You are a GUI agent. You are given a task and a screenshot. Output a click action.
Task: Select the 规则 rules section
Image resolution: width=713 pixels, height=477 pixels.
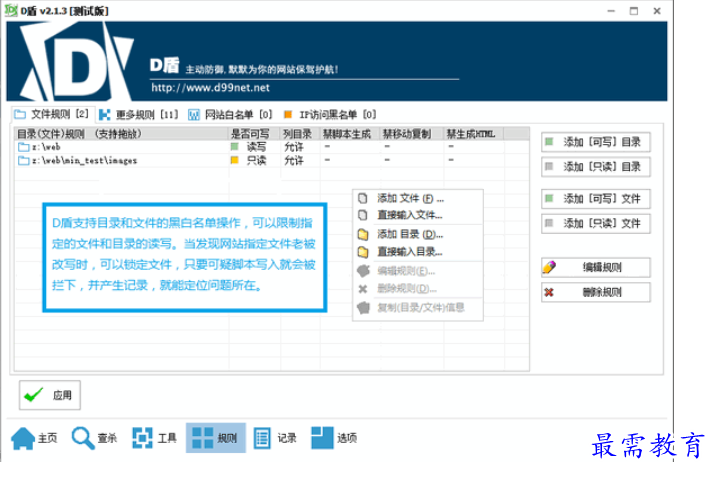tap(216, 438)
